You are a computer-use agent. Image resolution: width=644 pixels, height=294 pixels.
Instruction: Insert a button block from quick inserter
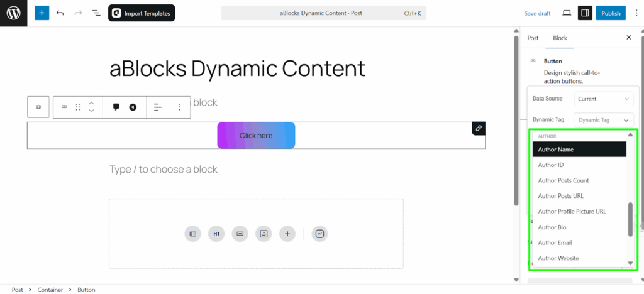click(240, 234)
